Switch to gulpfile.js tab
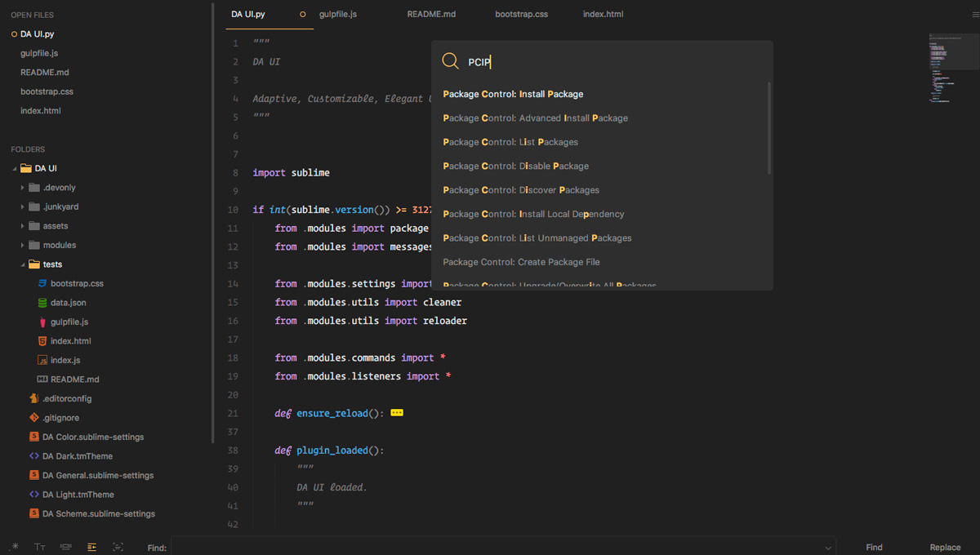This screenshot has width=980, height=555. pyautogui.click(x=338, y=15)
